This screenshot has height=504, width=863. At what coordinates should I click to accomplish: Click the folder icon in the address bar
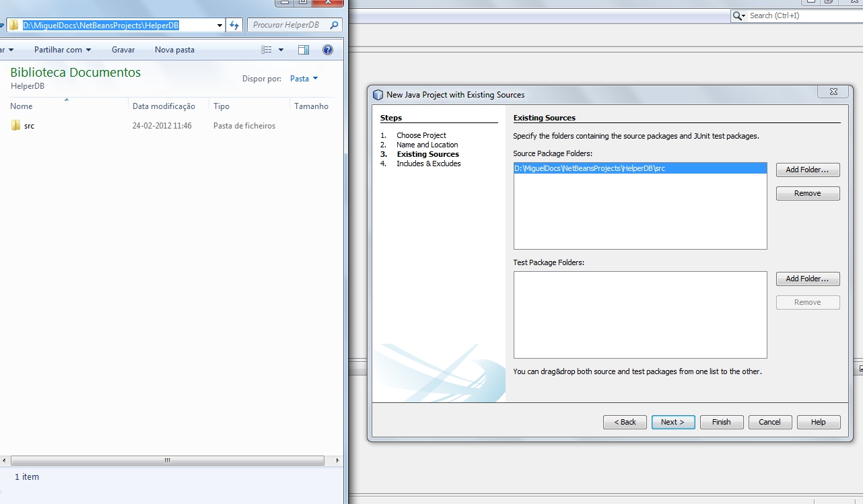(x=12, y=24)
